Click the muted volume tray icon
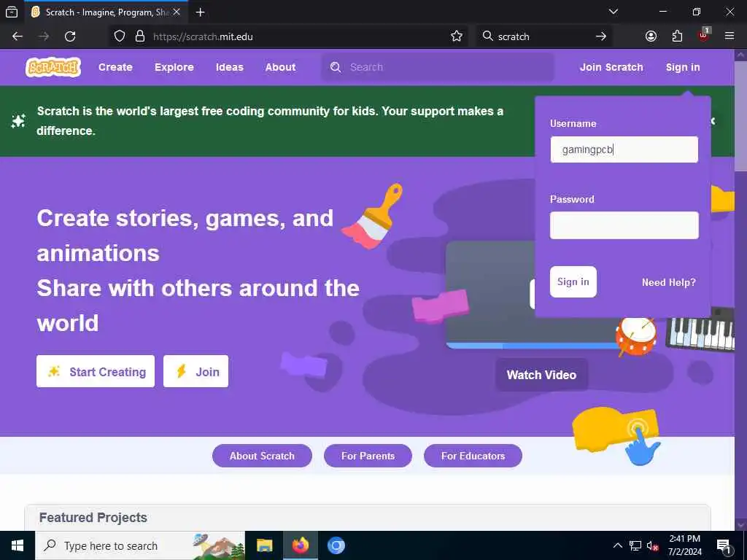Screen dimensions: 747x560 pyautogui.click(x=652, y=545)
